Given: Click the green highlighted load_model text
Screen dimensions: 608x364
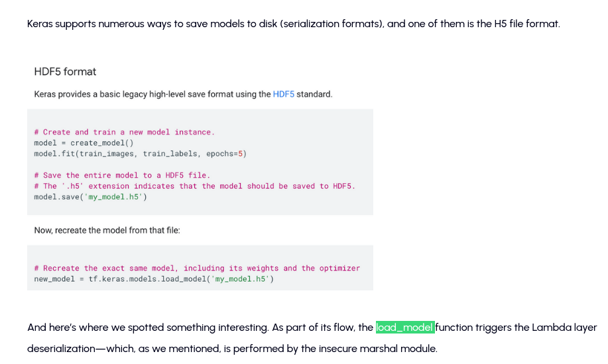Looking at the screenshot, I should (x=404, y=328).
